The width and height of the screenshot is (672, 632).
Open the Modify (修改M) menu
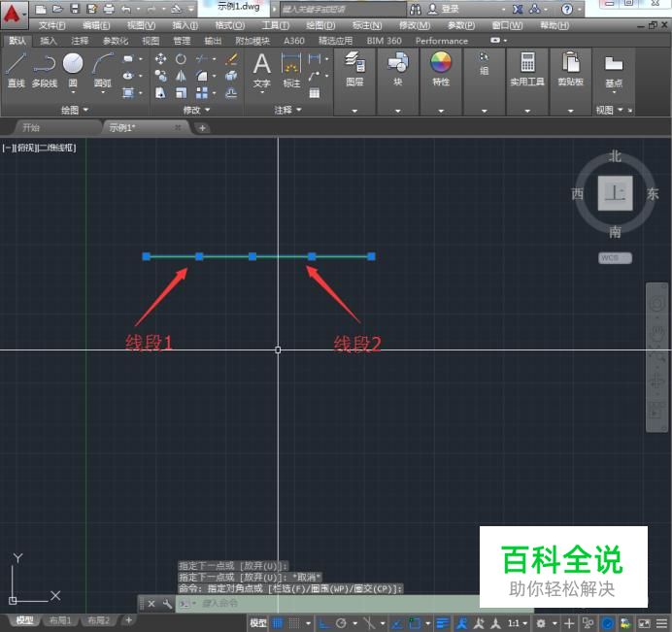(415, 25)
